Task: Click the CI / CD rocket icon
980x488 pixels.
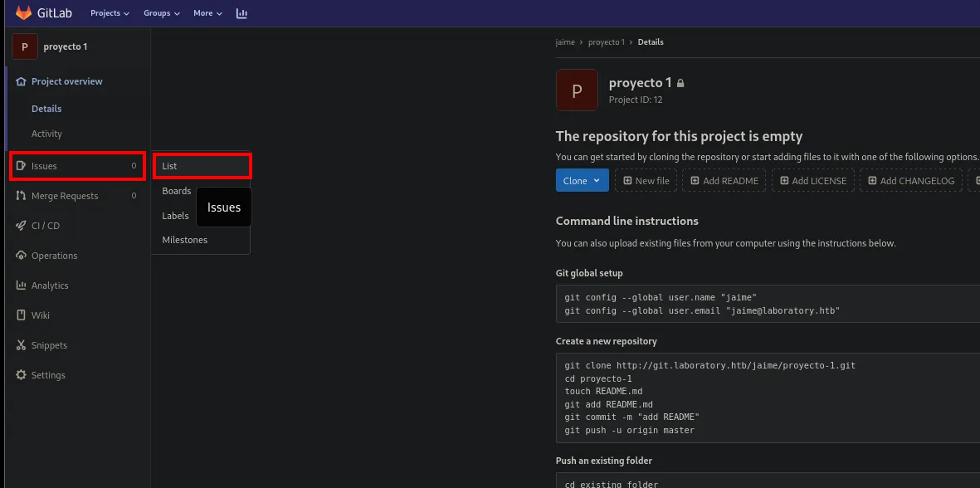Action: [22, 226]
